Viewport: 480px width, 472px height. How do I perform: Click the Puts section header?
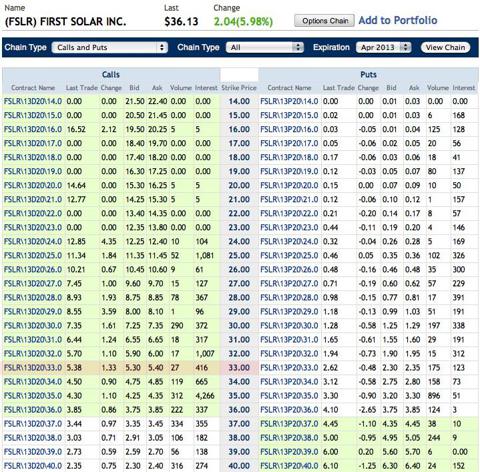[368, 75]
